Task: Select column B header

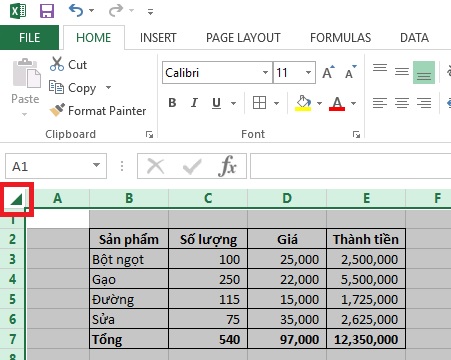Action: point(129,198)
